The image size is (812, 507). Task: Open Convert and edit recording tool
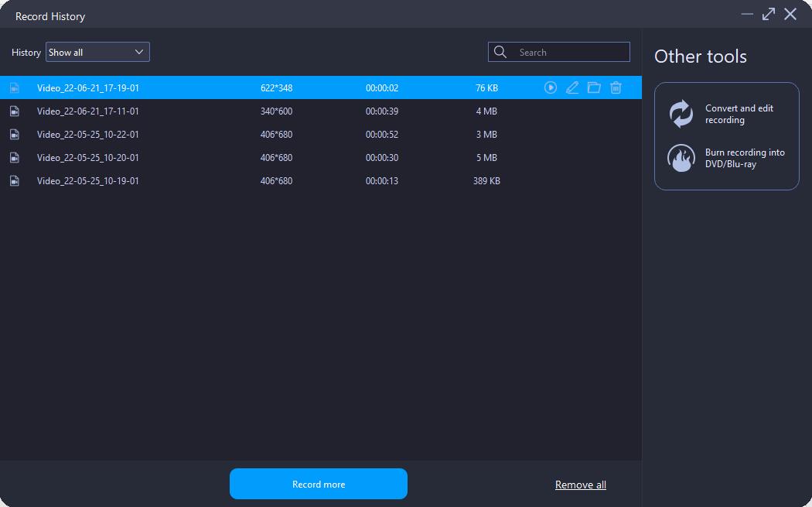(x=739, y=114)
